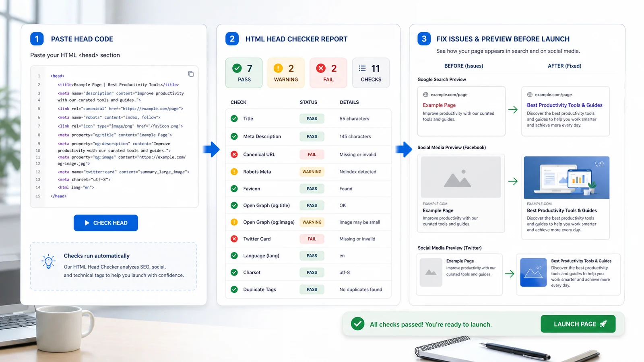Viewport: 644px width, 362px height.
Task: Click the 145 characters detail text
Action: pos(355,136)
